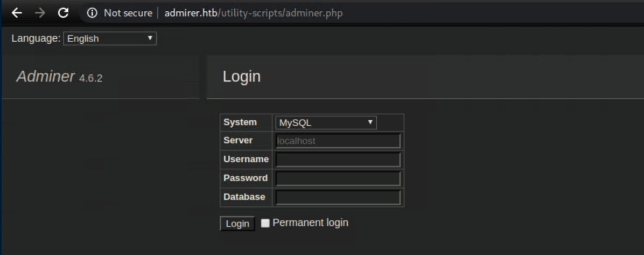The height and width of the screenshot is (255, 644).
Task: Click the Adminer logo link
Action: tap(45, 77)
